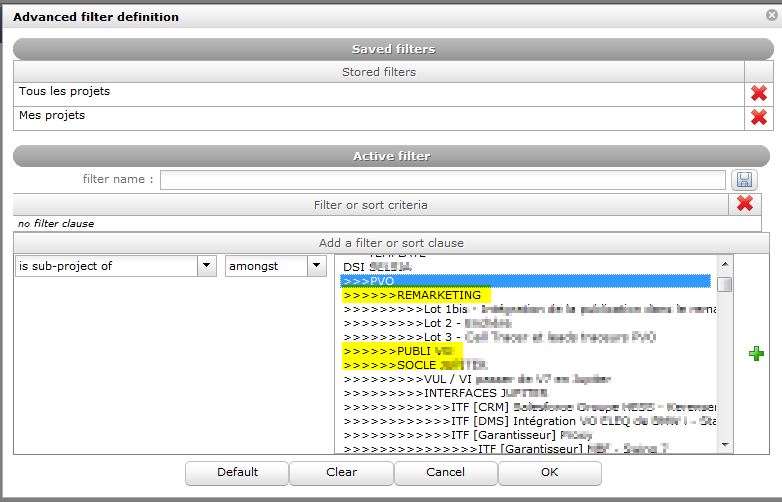Click the Clear button
Image resolution: width=782 pixels, height=502 pixels.
[341, 472]
